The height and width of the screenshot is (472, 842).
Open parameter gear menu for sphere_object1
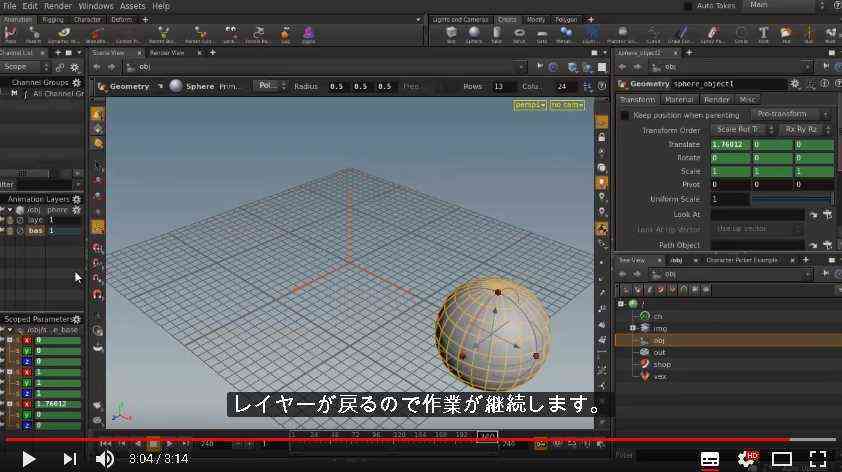794,84
